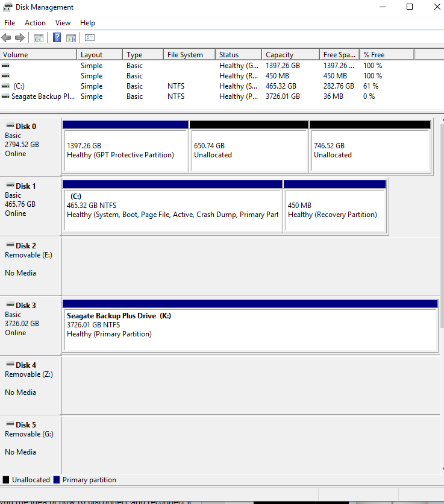Click Show/Hide Console Tree toolbar icon
444x504 pixels.
39,38
